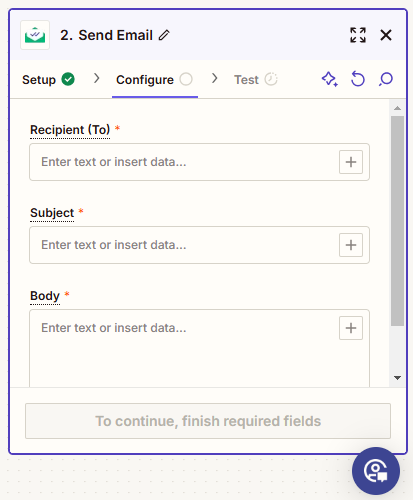This screenshot has height=500, width=413.
Task: Click the "To continue, finish required fields" button
Action: [208, 421]
